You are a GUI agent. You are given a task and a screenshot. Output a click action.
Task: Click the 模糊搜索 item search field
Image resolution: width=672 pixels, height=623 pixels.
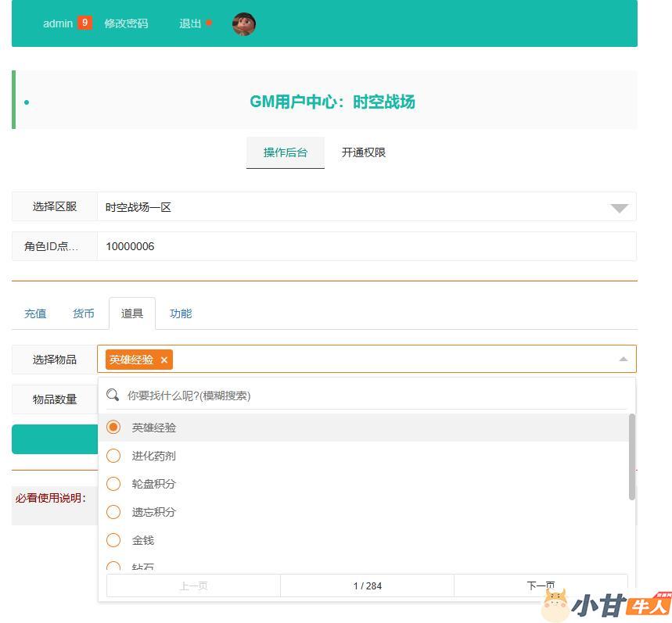(x=376, y=396)
